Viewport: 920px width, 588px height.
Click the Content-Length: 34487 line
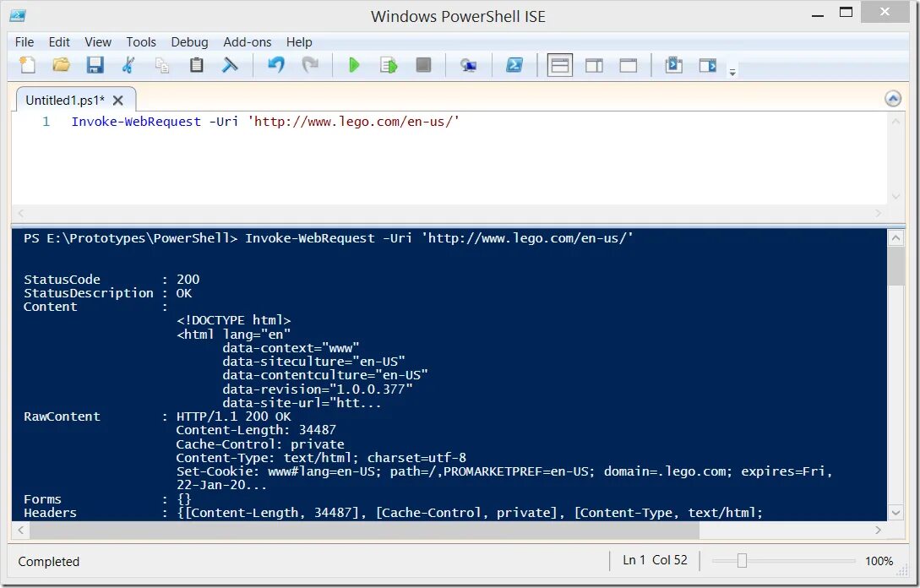coord(256,430)
